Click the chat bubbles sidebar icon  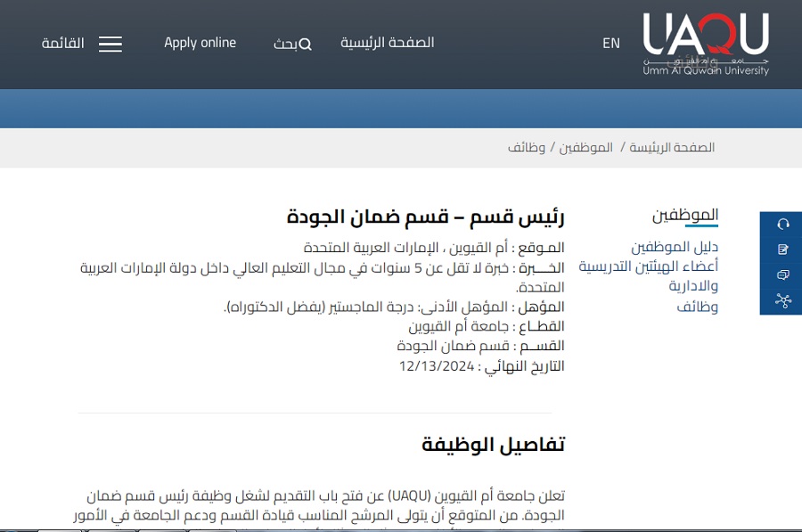(783, 274)
